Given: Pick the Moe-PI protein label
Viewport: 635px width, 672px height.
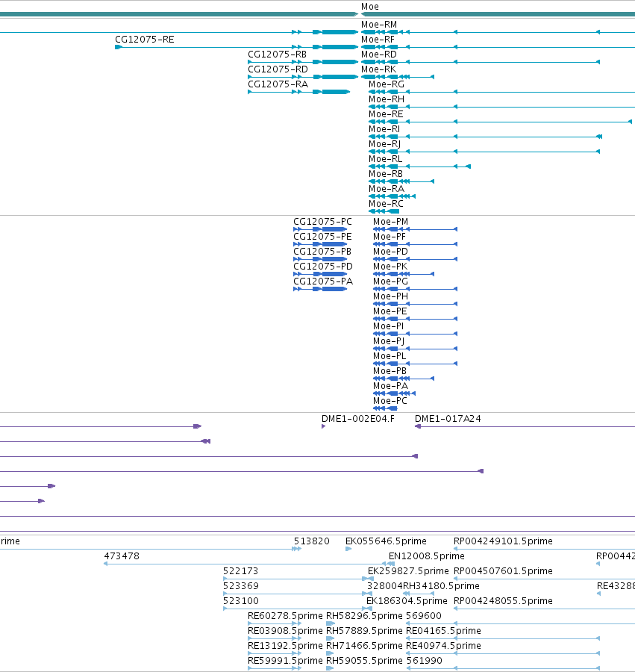Looking at the screenshot, I should 388,326.
